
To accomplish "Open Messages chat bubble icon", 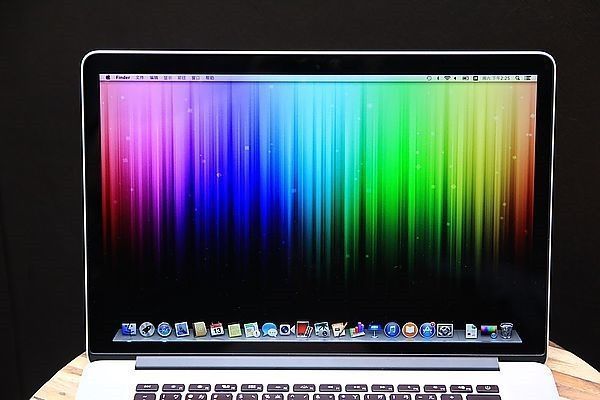I will click(x=270, y=330).
